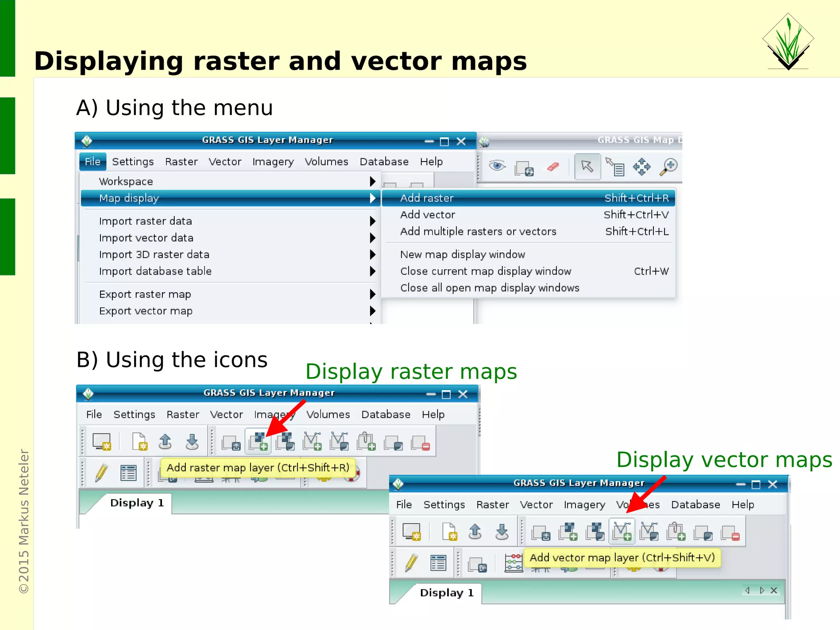The width and height of the screenshot is (840, 630).
Task: Choose Close current map display window
Action: (x=528, y=271)
